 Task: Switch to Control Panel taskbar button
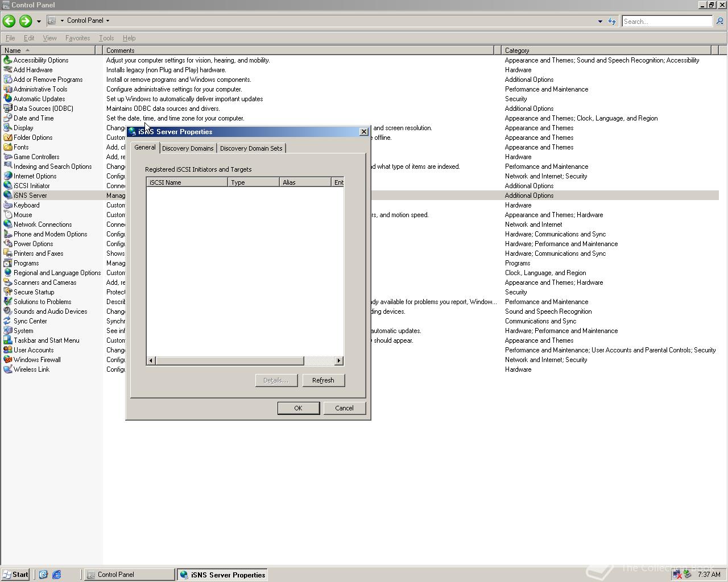[x=130, y=575]
